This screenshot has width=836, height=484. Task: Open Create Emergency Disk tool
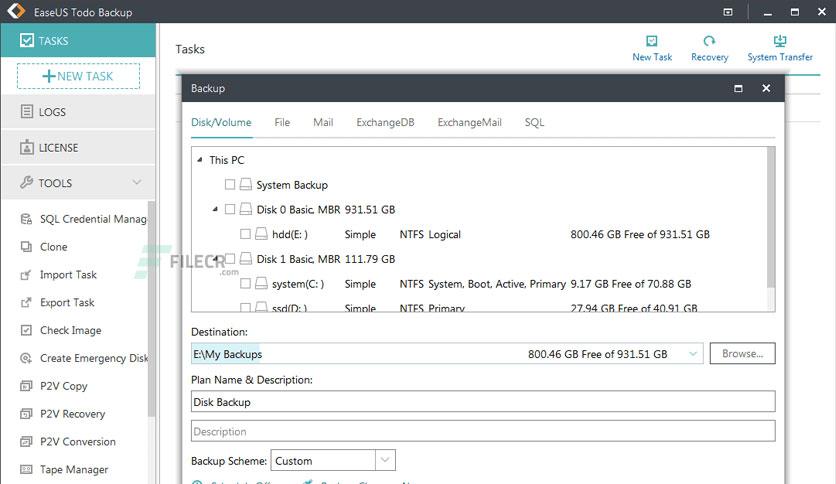click(x=84, y=358)
